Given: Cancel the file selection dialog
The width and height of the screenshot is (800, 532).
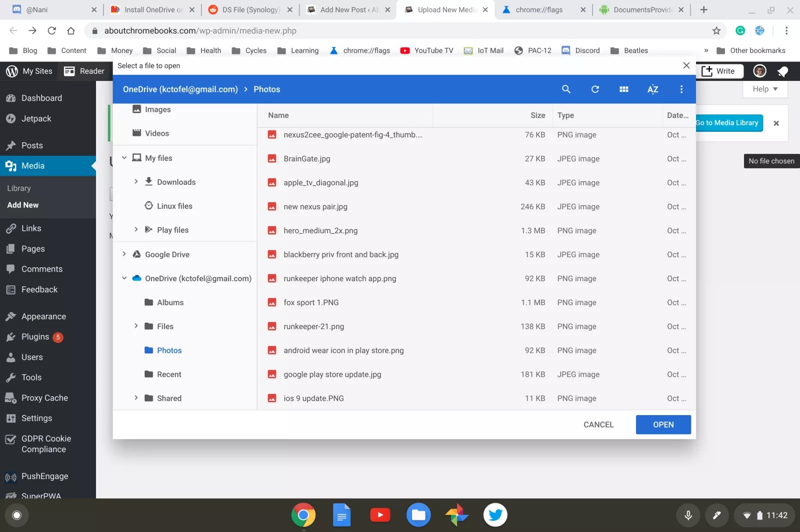Looking at the screenshot, I should 598,425.
